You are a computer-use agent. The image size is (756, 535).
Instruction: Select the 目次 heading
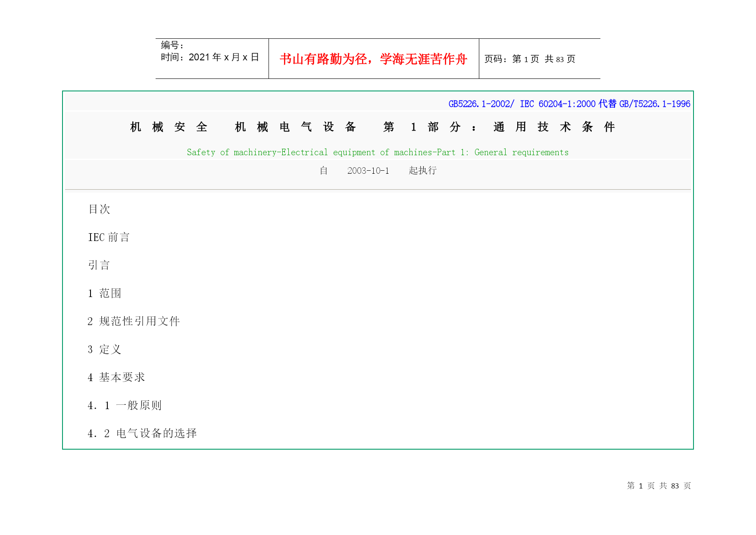pos(99,209)
